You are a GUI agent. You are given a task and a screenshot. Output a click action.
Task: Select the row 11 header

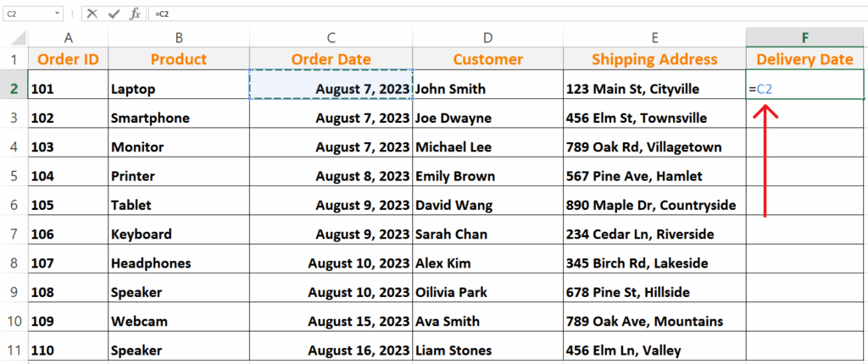pos(14,350)
